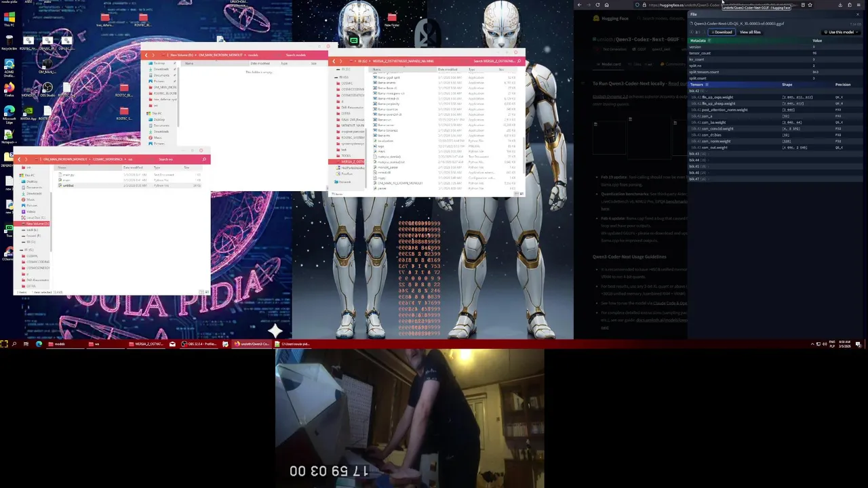
Task: Click the search icon in the WERSJA window
Action: pos(519,61)
